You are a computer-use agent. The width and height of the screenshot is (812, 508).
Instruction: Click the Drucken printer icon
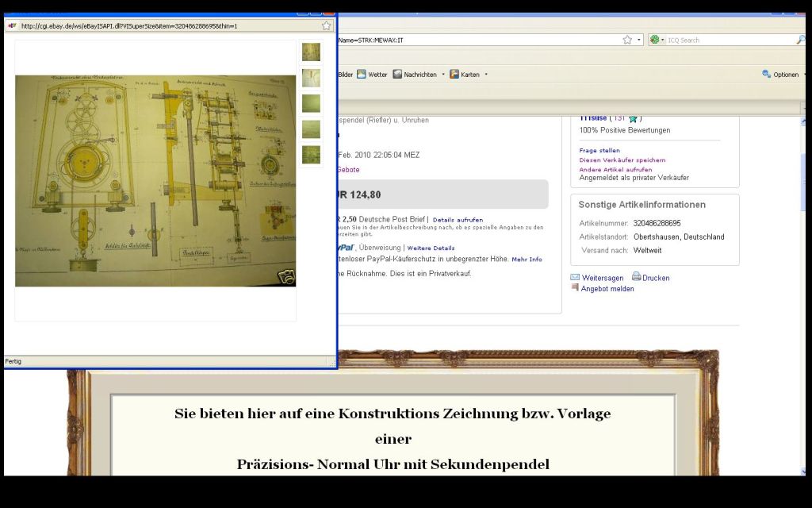[x=637, y=276]
